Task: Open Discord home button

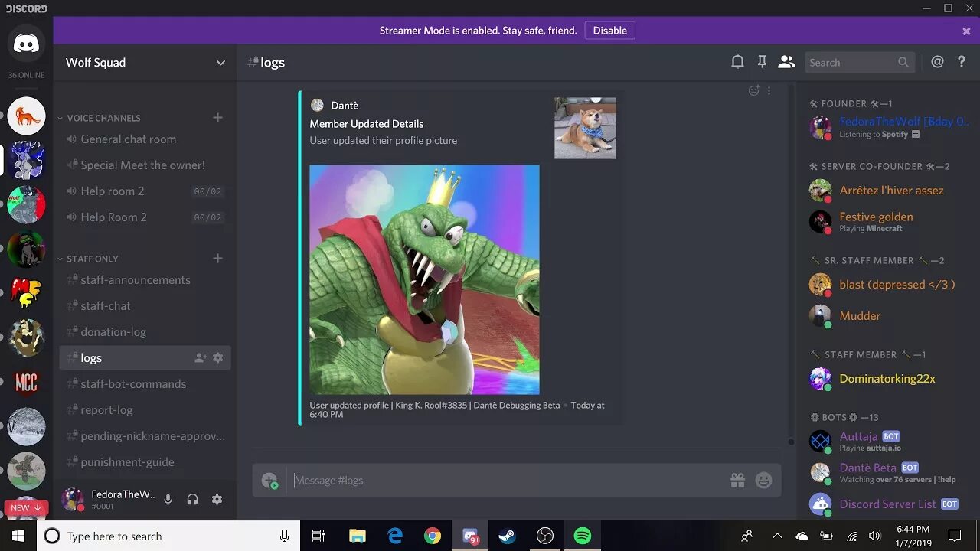Action: pyautogui.click(x=27, y=44)
